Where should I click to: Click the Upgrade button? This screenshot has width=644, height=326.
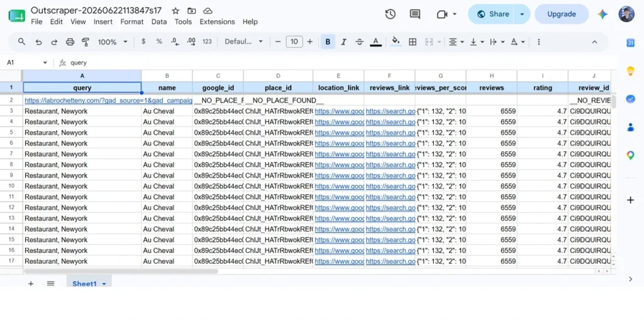562,14
